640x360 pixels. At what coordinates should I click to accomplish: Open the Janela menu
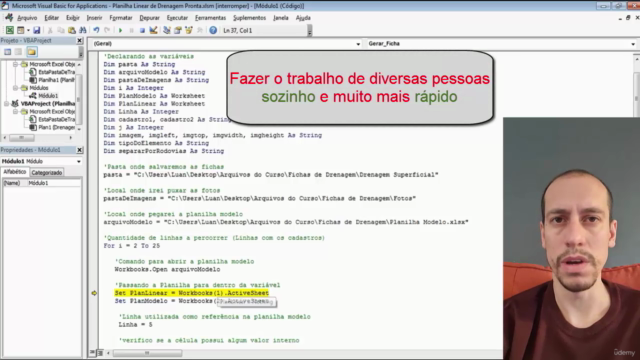pos(281,18)
